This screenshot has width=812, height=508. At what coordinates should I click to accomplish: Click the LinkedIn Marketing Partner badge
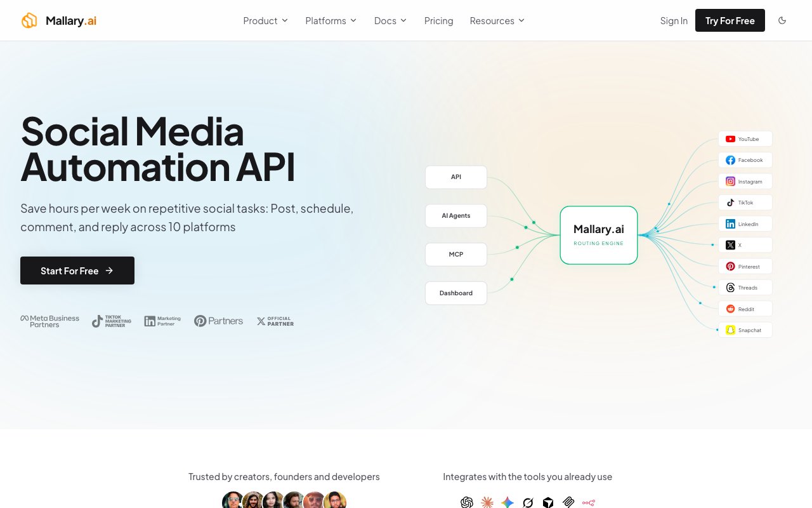[x=162, y=321]
